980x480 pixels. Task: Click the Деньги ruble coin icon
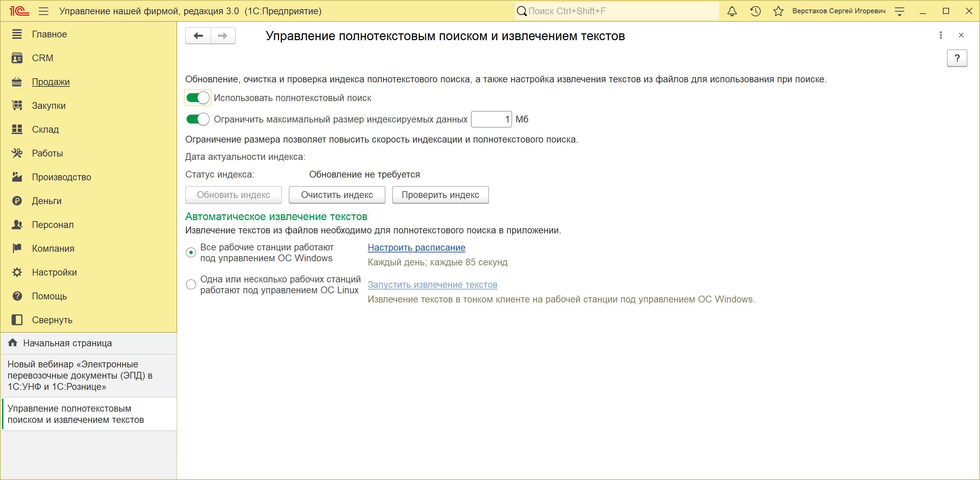[x=17, y=201]
